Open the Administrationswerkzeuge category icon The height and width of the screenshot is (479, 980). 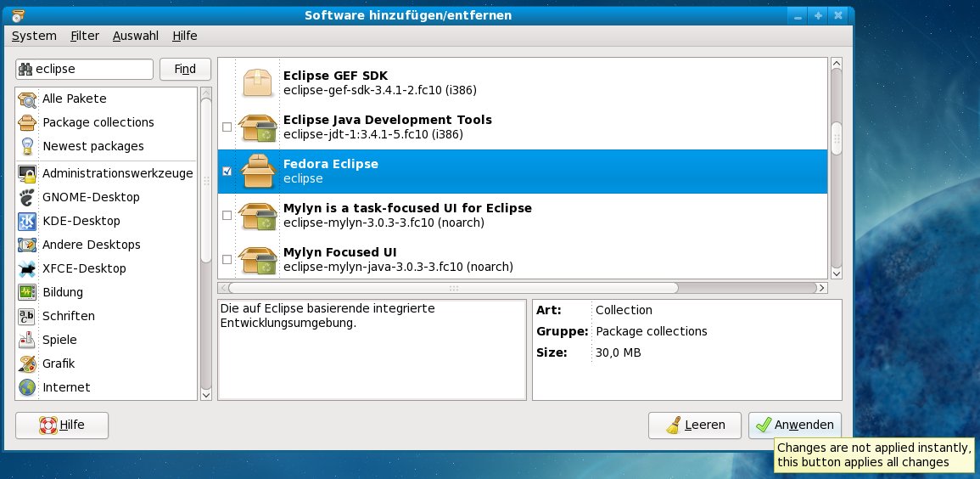[27, 173]
